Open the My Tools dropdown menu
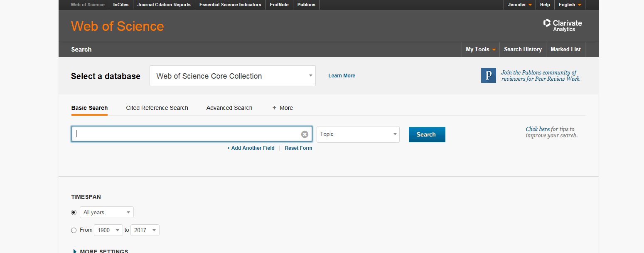Viewport: 644px width, 253px height. pos(481,49)
